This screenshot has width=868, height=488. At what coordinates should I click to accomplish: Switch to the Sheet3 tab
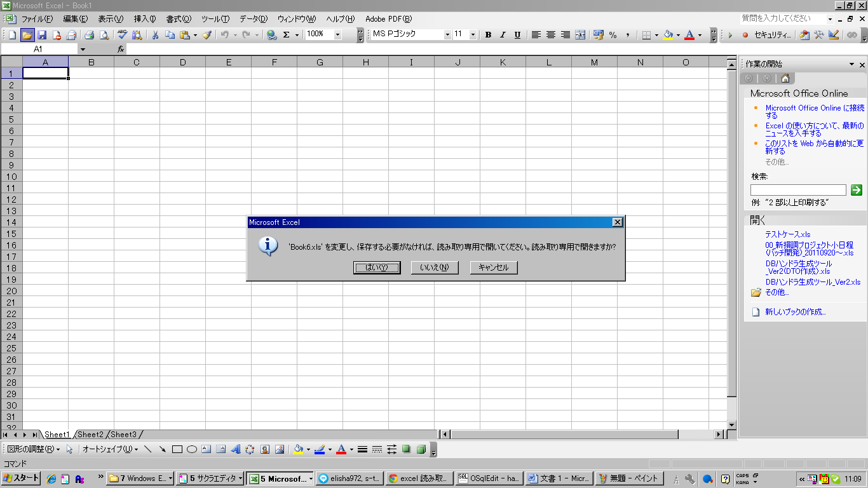coord(123,435)
